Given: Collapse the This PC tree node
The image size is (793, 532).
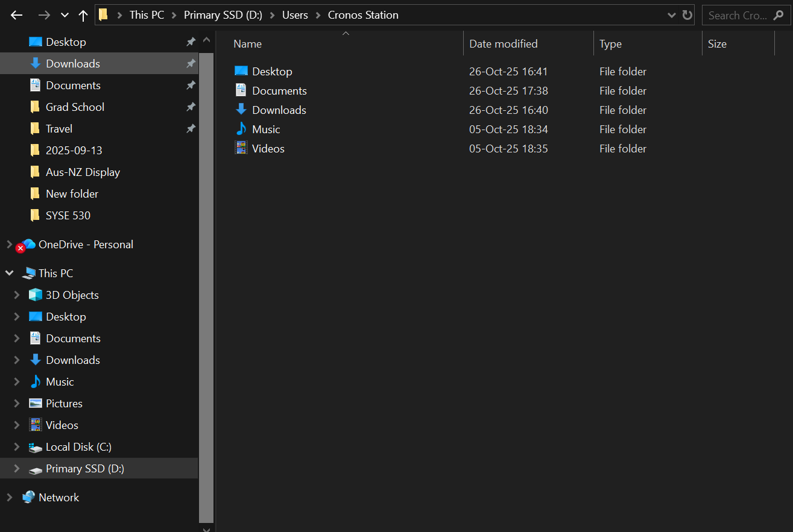Looking at the screenshot, I should pyautogui.click(x=9, y=273).
